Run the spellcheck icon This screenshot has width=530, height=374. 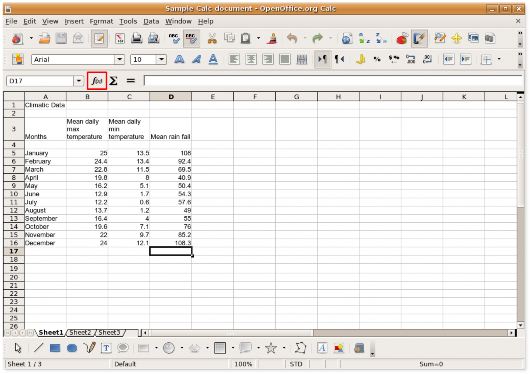pos(174,38)
